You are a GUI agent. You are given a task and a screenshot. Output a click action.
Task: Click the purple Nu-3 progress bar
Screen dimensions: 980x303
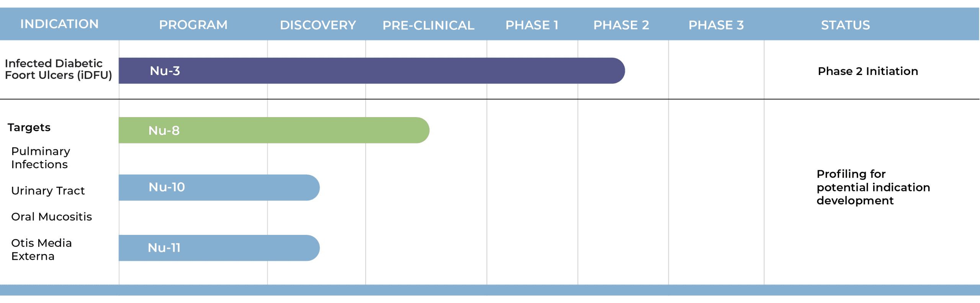[x=371, y=71]
